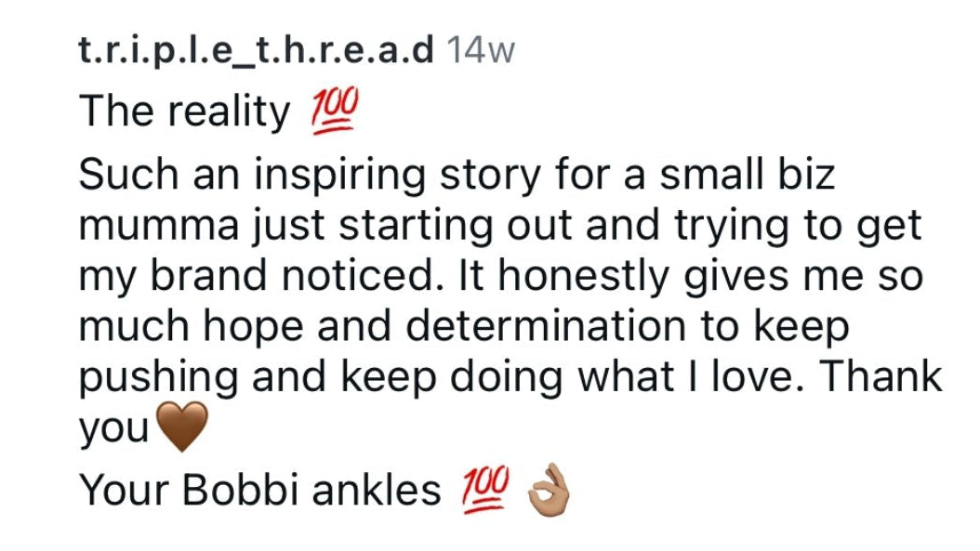
Task: Click the word pushing
Action: [158, 378]
